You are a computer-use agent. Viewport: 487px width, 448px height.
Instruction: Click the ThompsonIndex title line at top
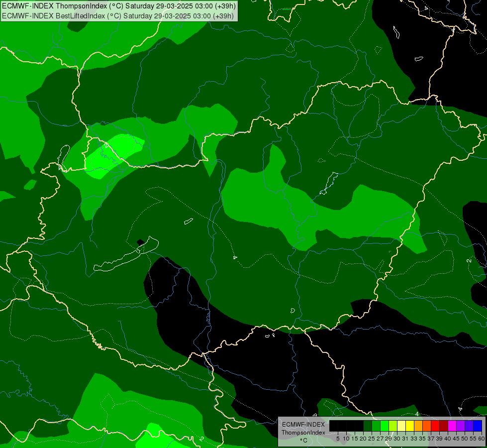119,6
